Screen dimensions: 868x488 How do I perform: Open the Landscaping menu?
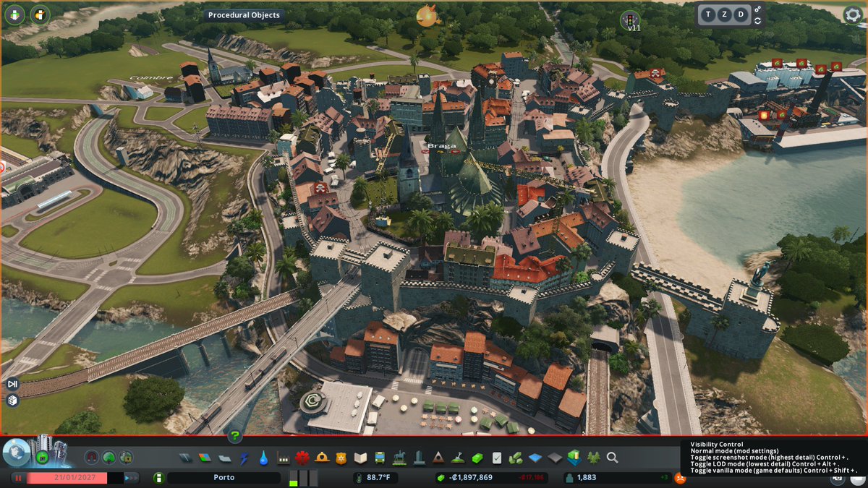pyautogui.click(x=458, y=458)
